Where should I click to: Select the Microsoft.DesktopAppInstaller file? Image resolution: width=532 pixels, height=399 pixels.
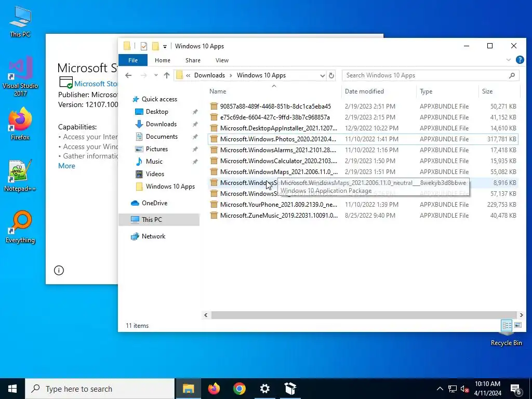click(363, 128)
